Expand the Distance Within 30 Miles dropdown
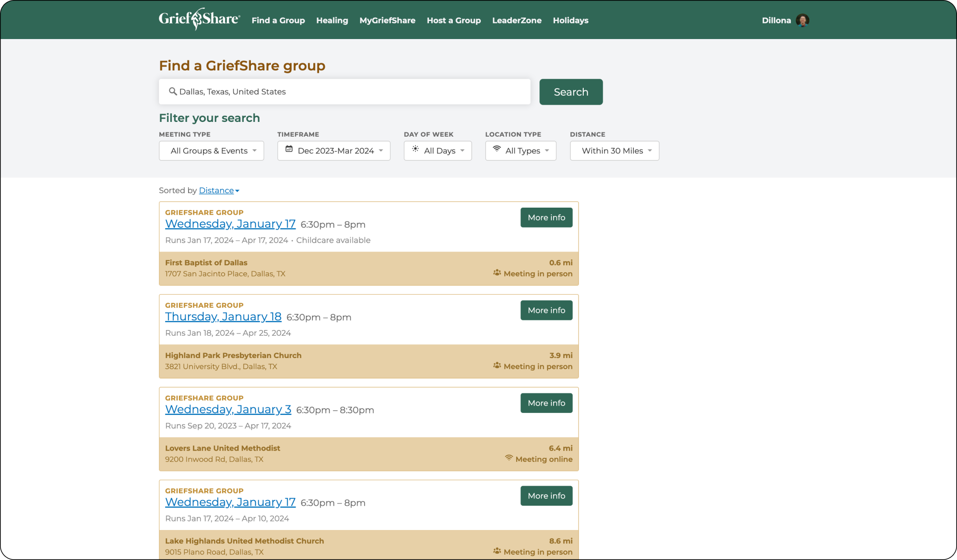The image size is (957, 560). pyautogui.click(x=614, y=151)
